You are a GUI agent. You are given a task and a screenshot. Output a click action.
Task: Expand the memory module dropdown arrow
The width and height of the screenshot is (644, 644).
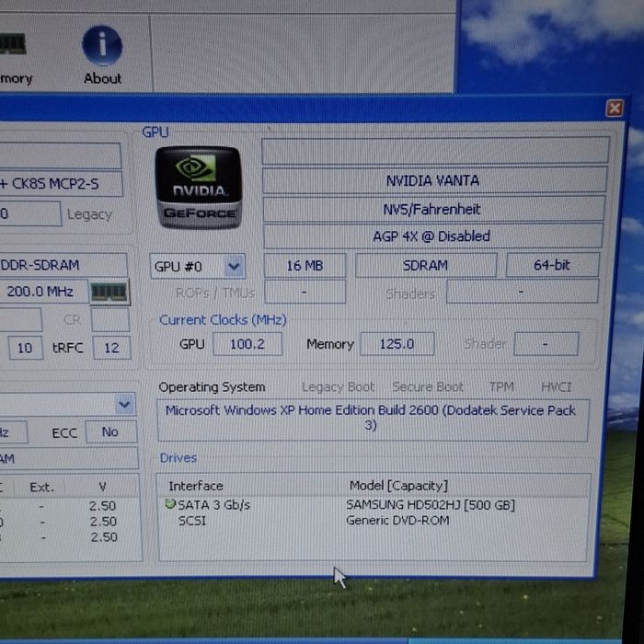pyautogui.click(x=124, y=405)
